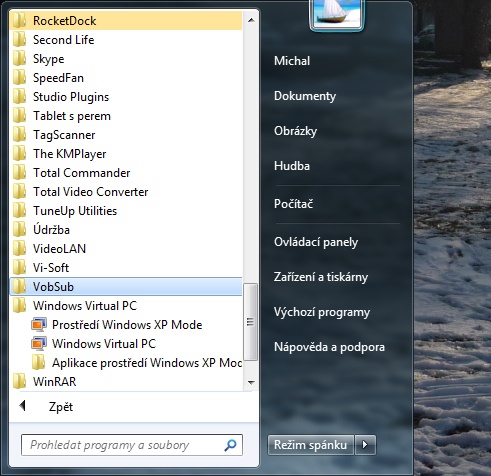Click the search magnifier icon
491x476 pixels.
[x=230, y=445]
